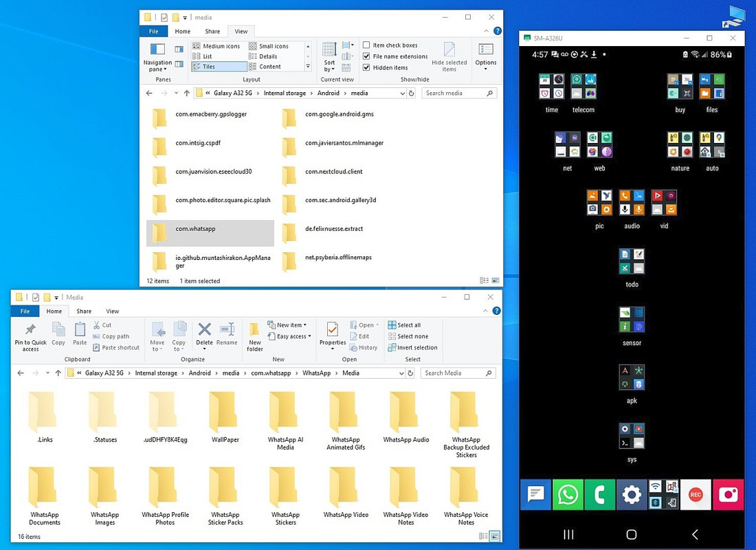Expand address bar history in media window
This screenshot has width=756, height=550.
click(x=403, y=93)
